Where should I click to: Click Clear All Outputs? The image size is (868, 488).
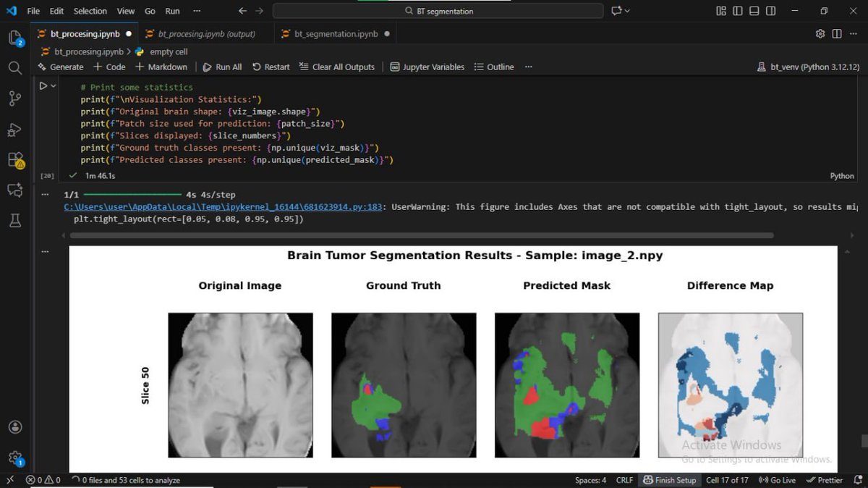tap(336, 67)
